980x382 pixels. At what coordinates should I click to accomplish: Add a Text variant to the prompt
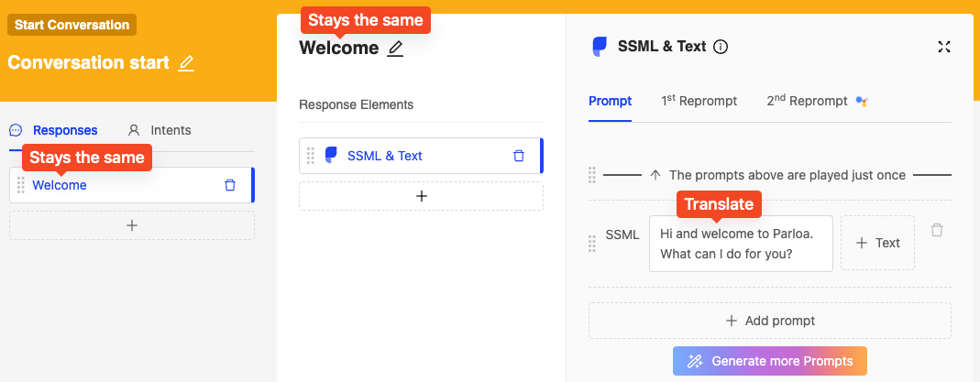coord(877,243)
